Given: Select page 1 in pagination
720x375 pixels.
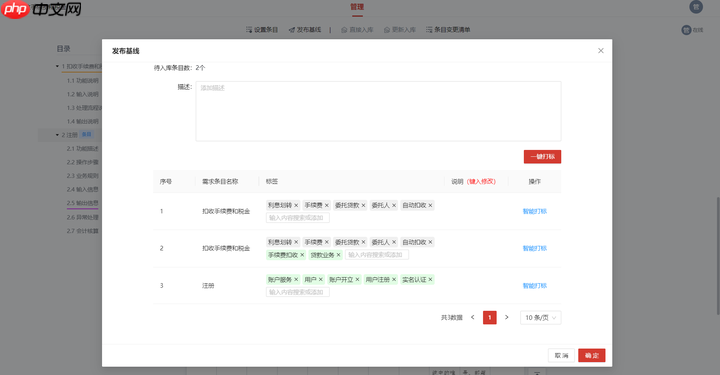Looking at the screenshot, I should [489, 318].
